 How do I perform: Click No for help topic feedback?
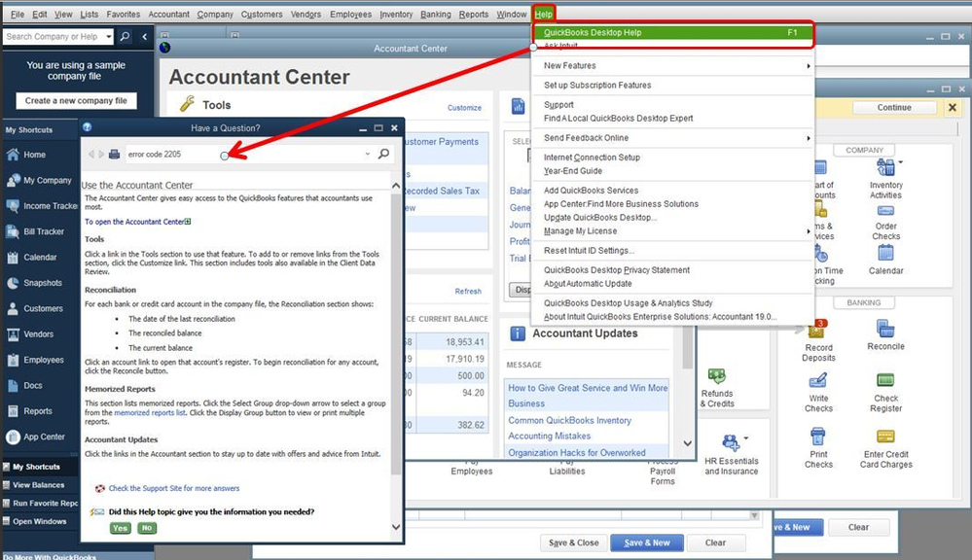[146, 528]
